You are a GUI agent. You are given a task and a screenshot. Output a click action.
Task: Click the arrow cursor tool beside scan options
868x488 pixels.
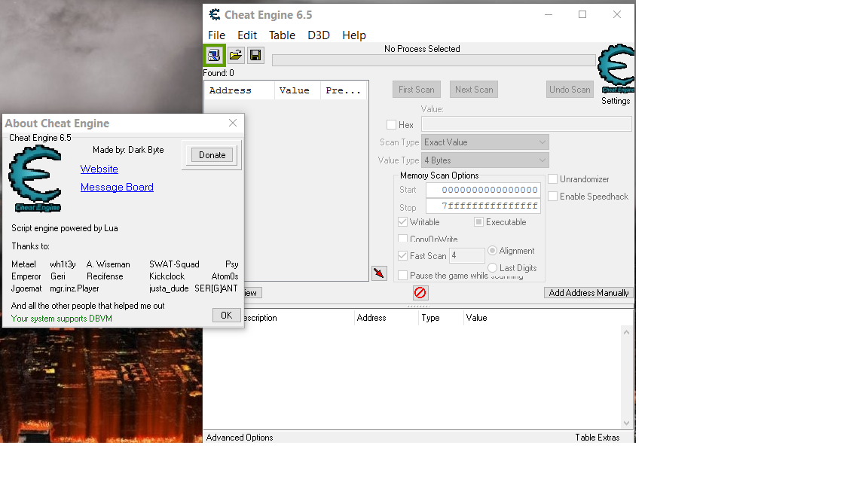[x=379, y=273]
